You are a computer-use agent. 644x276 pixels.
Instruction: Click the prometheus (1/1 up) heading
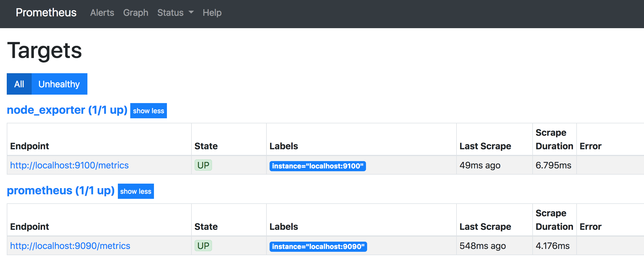pos(61,191)
